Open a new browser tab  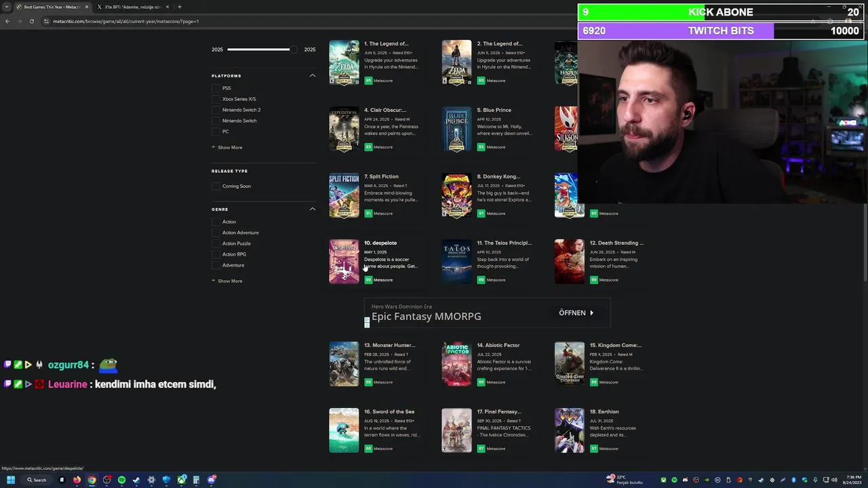click(x=179, y=7)
